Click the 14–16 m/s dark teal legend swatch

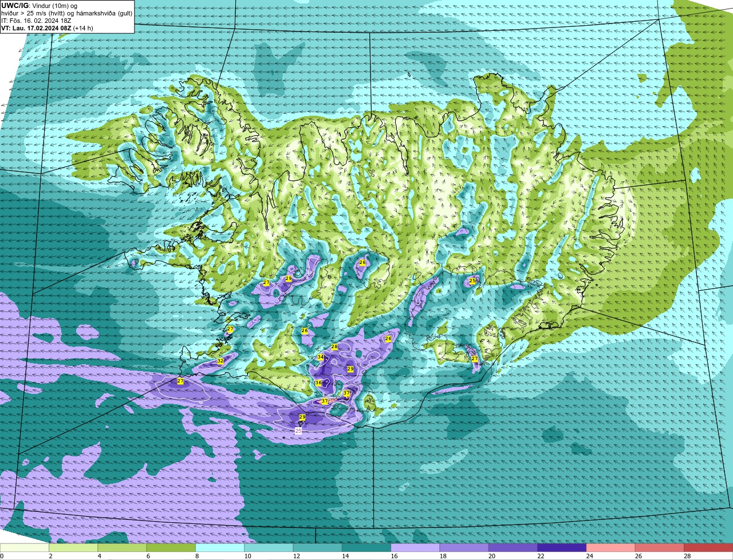click(366, 547)
